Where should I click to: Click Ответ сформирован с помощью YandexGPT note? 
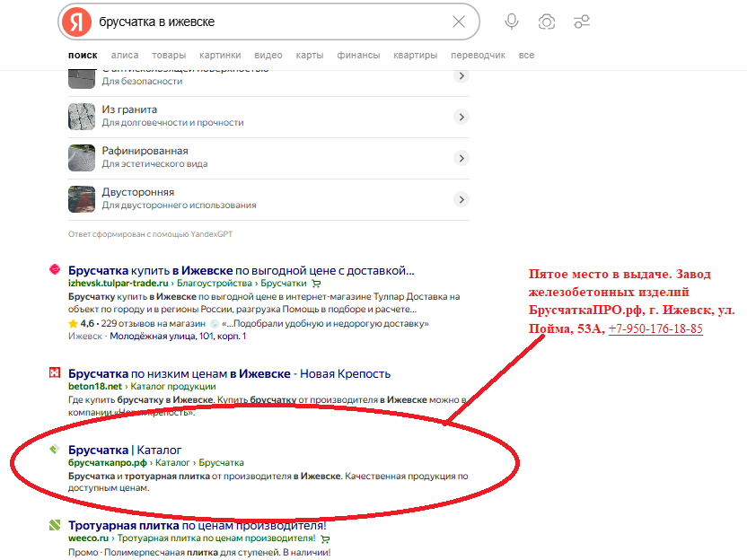(150, 234)
